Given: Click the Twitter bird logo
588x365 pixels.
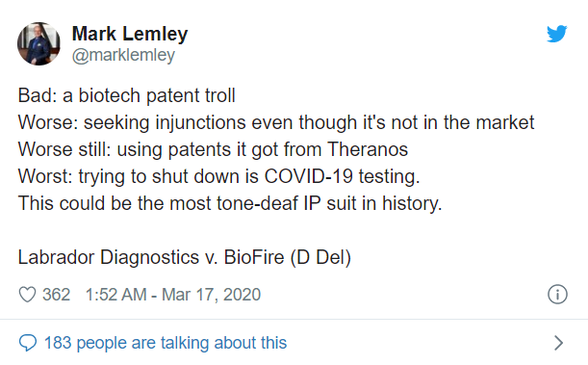Looking at the screenshot, I should pos(557,34).
